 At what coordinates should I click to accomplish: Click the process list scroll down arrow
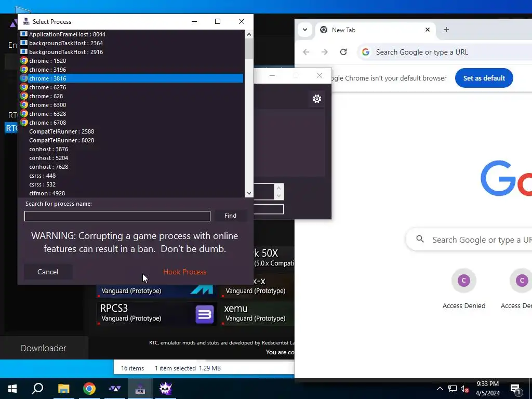tap(249, 193)
